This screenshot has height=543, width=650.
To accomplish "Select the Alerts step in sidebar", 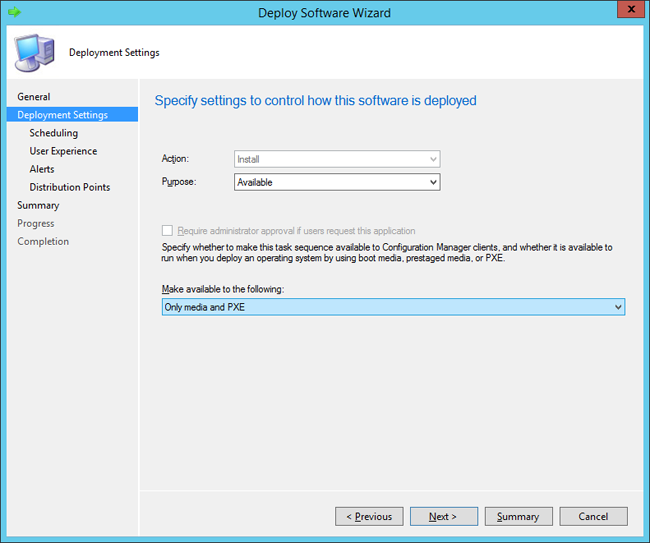I will coord(42,169).
